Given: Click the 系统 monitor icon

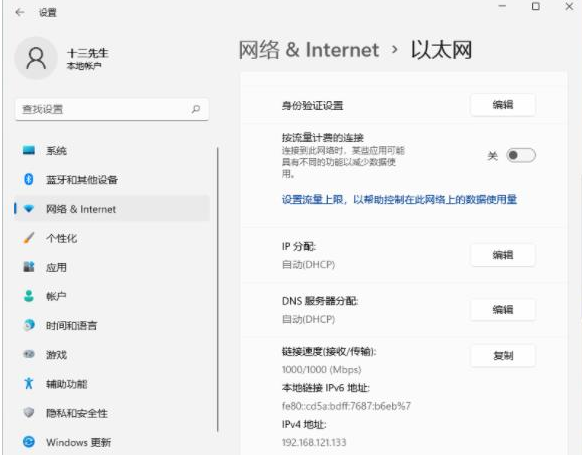Looking at the screenshot, I should tap(29, 150).
